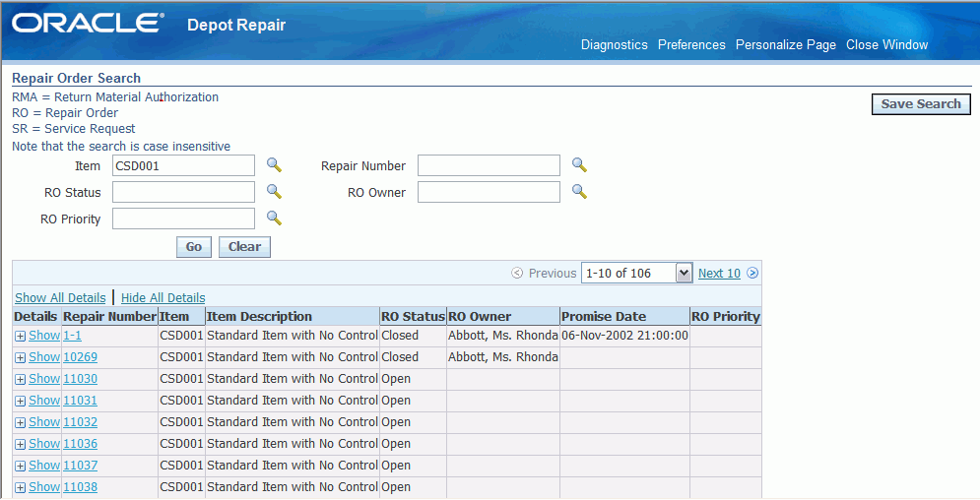Click the Show link for repair 1-1

point(44,336)
